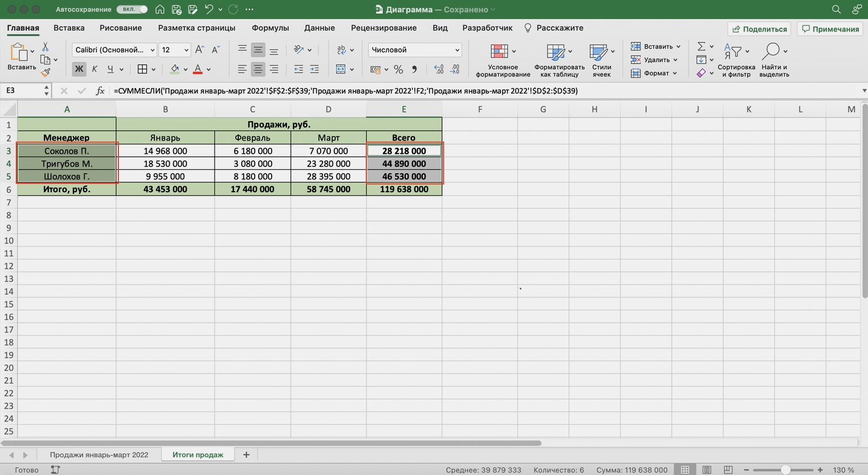Click the cut scissors icon

[46, 47]
